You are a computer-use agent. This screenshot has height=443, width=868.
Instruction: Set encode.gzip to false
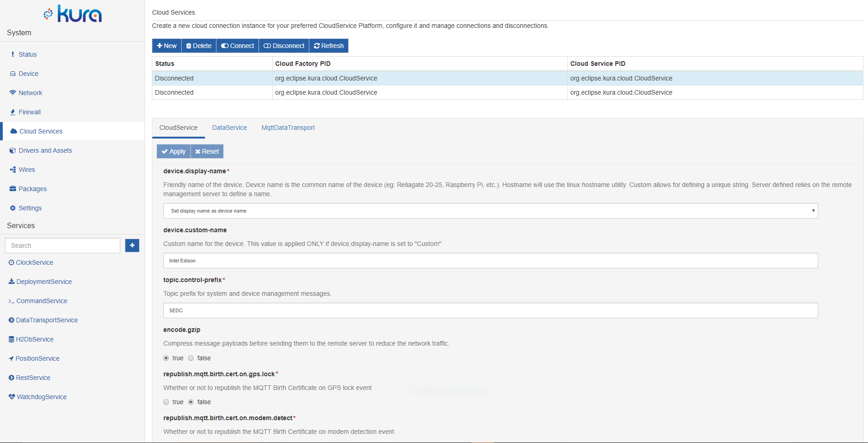click(x=191, y=358)
